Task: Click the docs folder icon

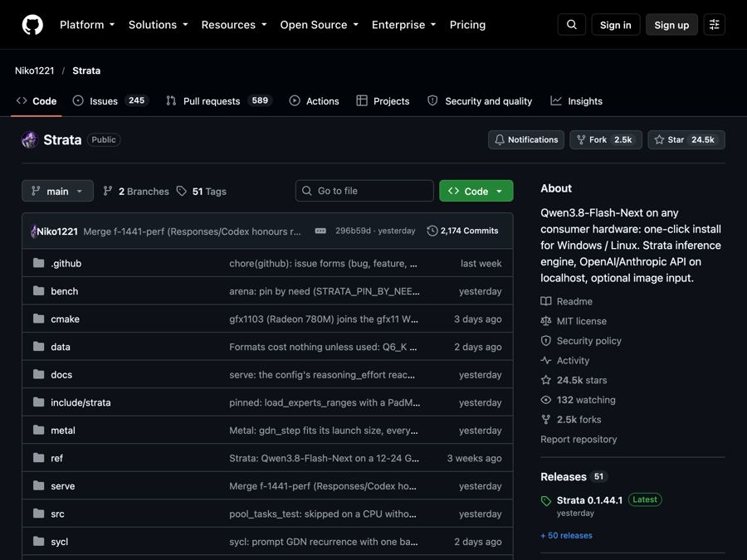Action: coord(38,374)
